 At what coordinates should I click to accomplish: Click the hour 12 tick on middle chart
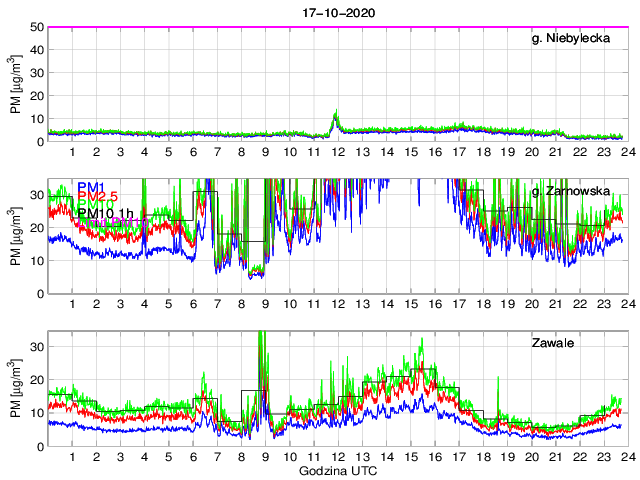[x=338, y=304]
